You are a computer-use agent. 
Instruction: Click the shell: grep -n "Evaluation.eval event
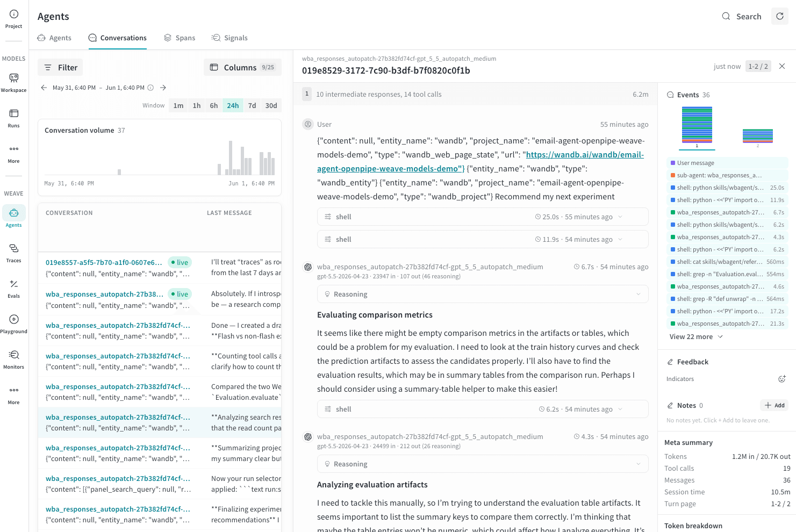pos(727,274)
